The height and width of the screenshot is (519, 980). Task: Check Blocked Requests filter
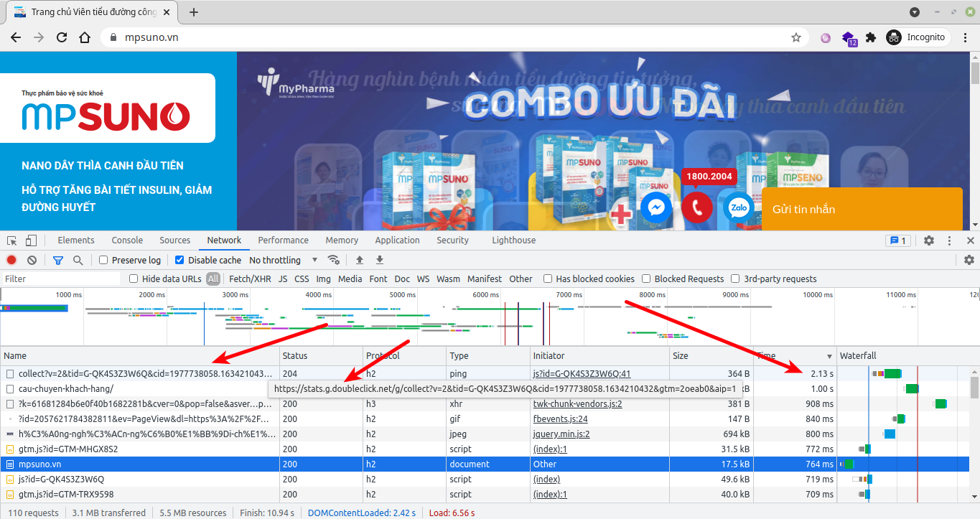pos(646,279)
